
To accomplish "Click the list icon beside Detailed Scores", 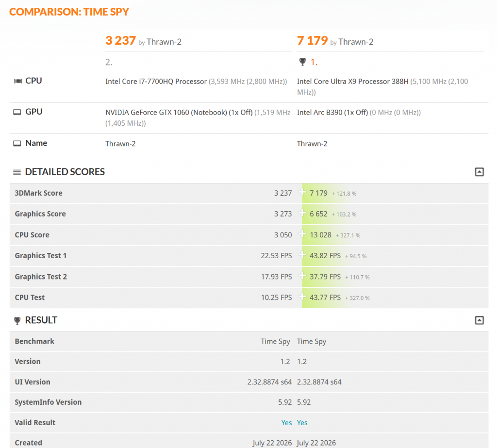I will [x=17, y=172].
